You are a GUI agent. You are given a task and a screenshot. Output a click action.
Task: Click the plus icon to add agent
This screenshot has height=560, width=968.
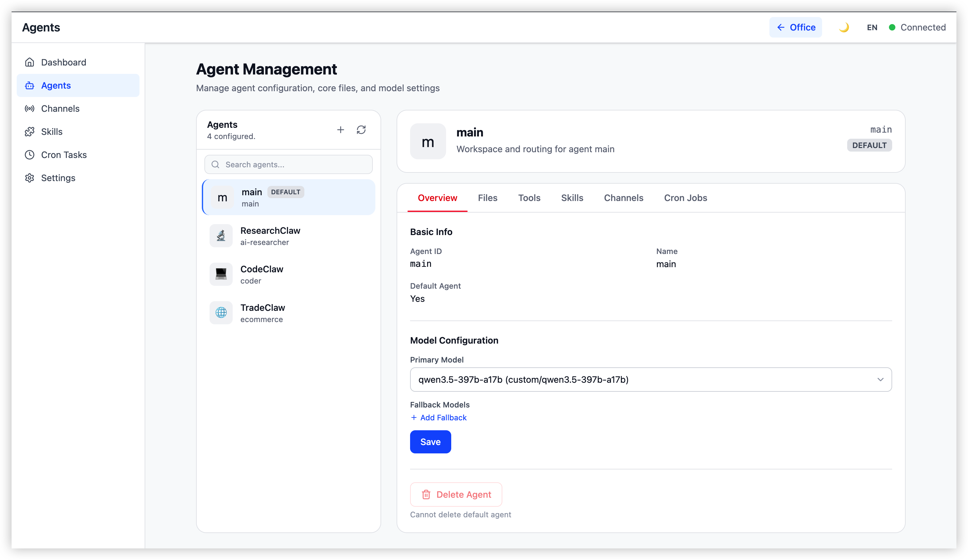click(x=340, y=130)
